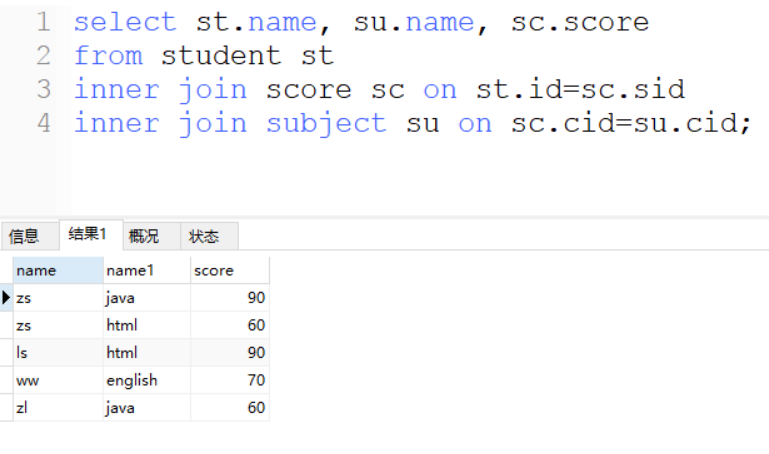Place cursor on line number 2

(x=44, y=55)
